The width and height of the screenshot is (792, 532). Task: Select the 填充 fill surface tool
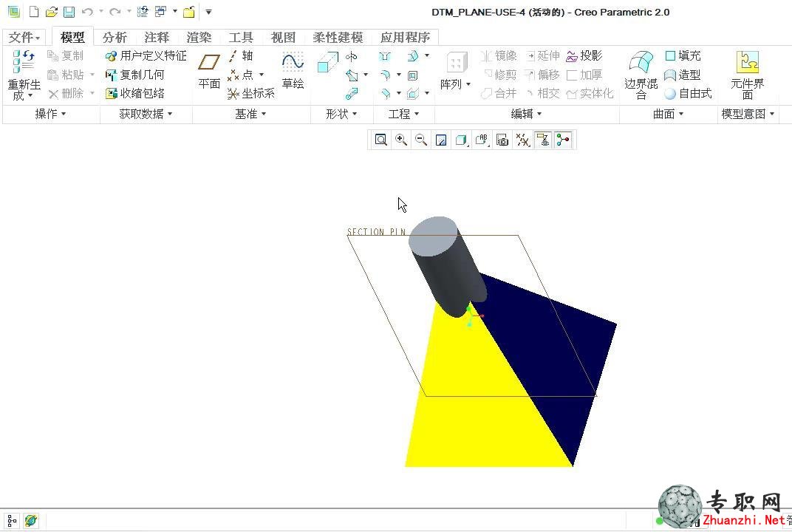tap(683, 55)
